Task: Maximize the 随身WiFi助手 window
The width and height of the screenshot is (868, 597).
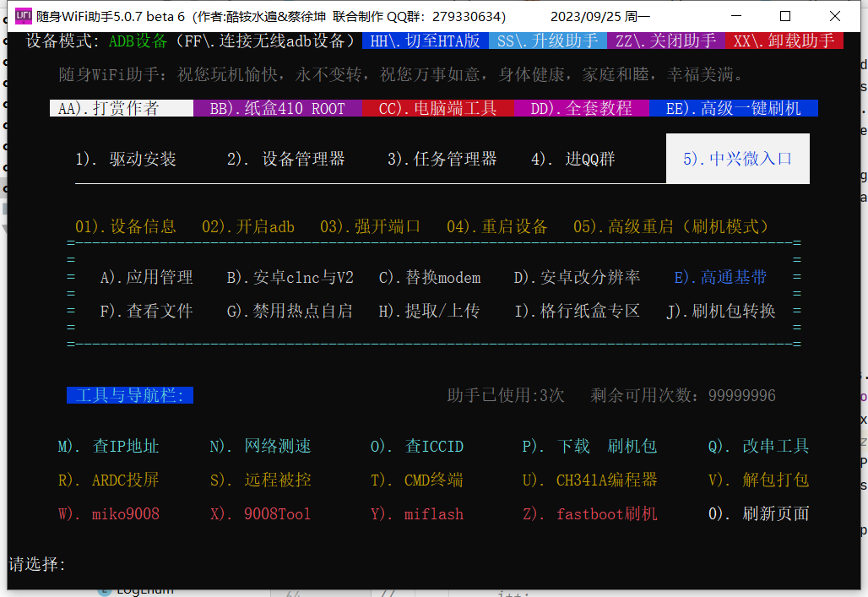Action: [x=785, y=16]
